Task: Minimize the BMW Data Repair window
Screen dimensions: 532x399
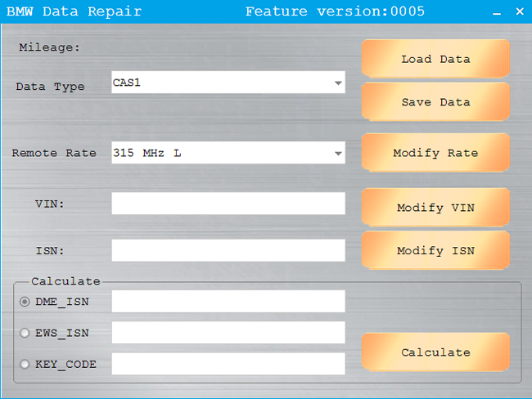Action: pyautogui.click(x=497, y=12)
